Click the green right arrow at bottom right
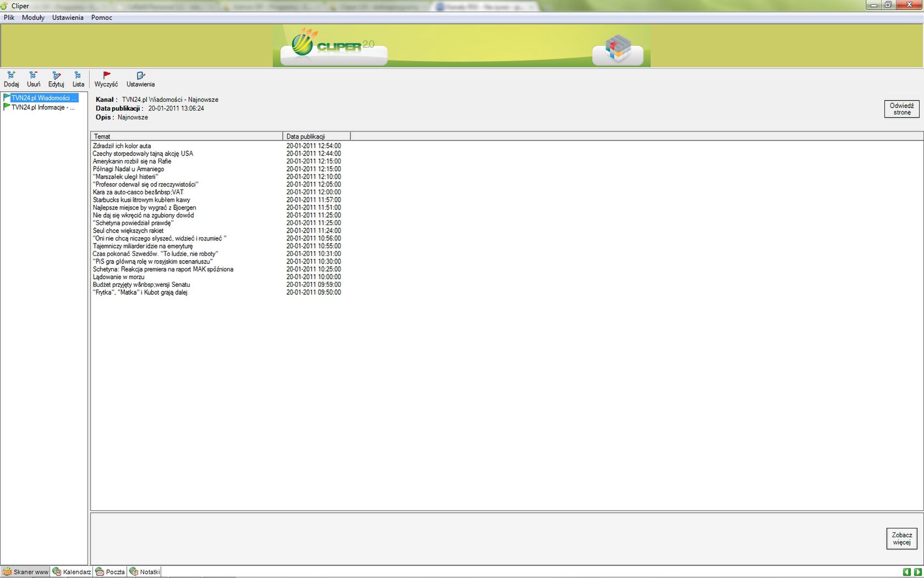Image resolution: width=924 pixels, height=578 pixels. (x=917, y=572)
